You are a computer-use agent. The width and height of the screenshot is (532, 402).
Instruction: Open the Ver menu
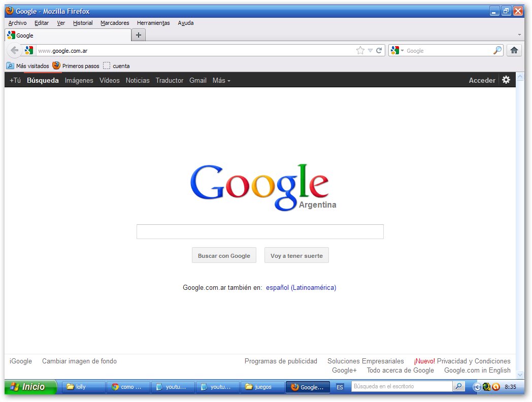point(61,23)
